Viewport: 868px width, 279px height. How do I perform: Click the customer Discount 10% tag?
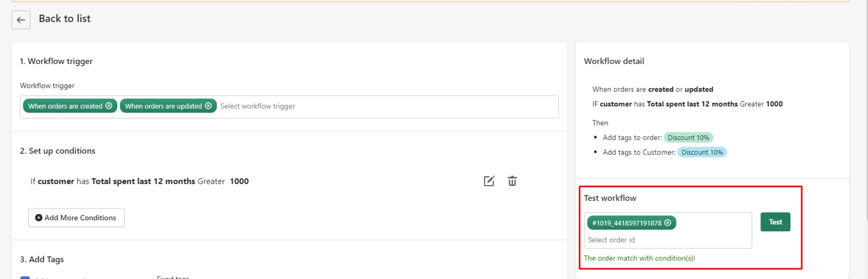(702, 153)
